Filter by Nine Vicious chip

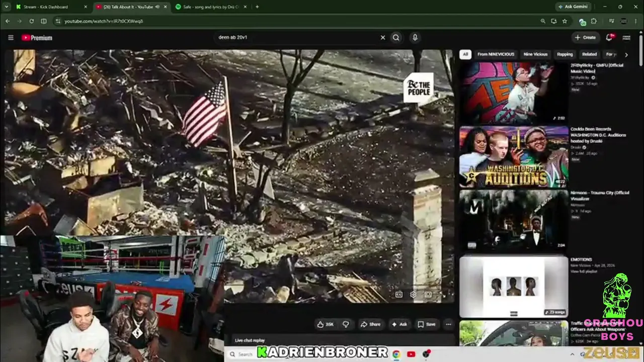(535, 54)
